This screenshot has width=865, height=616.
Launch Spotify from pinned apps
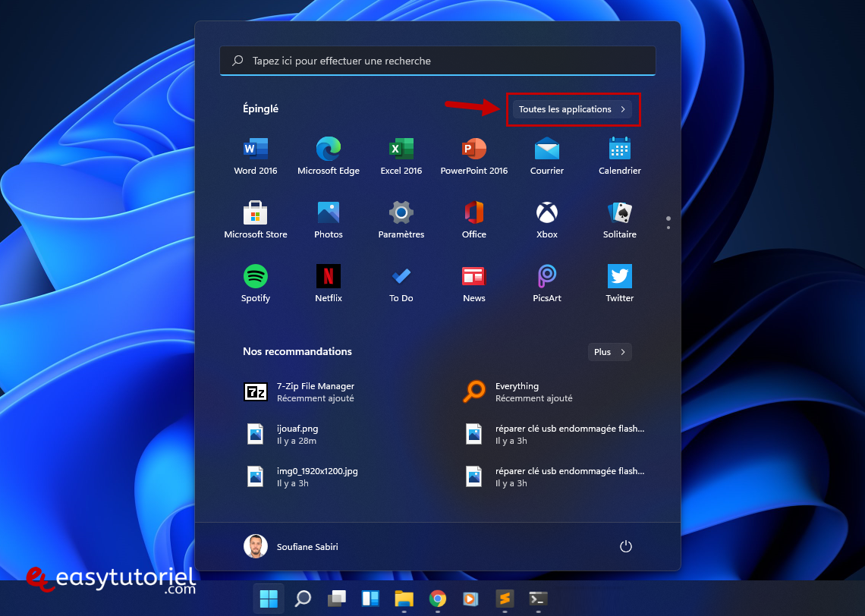coord(256,284)
